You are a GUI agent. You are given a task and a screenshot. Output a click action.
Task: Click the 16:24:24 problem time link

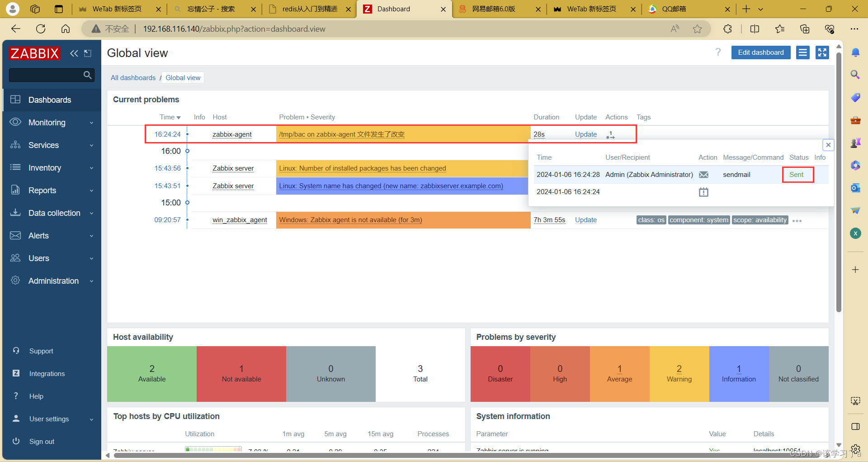coord(167,134)
